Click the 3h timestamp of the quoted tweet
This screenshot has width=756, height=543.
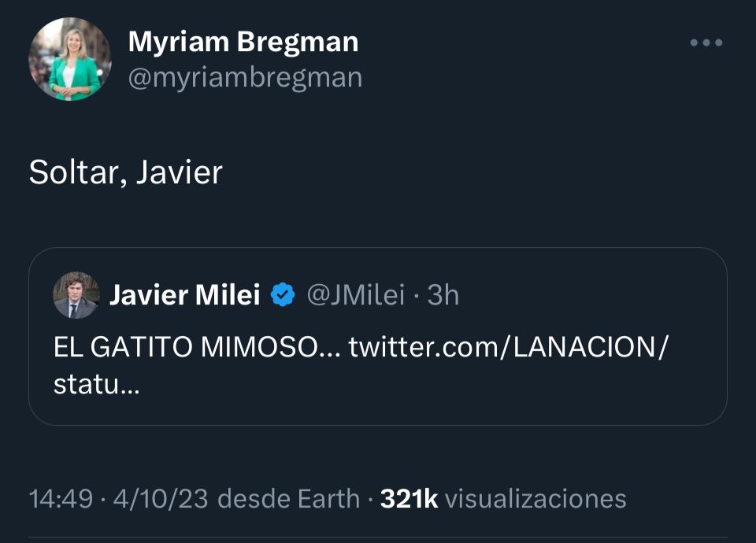pyautogui.click(x=443, y=295)
